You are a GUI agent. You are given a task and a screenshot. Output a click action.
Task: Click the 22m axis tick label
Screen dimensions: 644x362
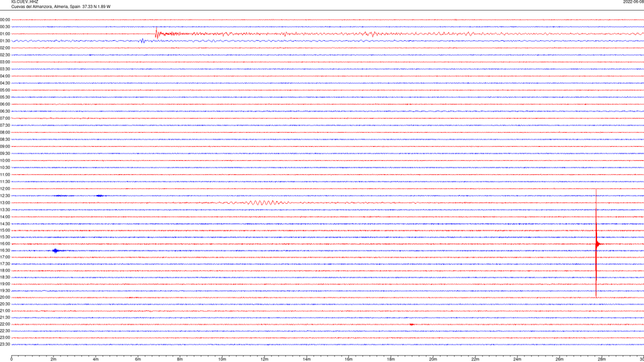(475, 359)
